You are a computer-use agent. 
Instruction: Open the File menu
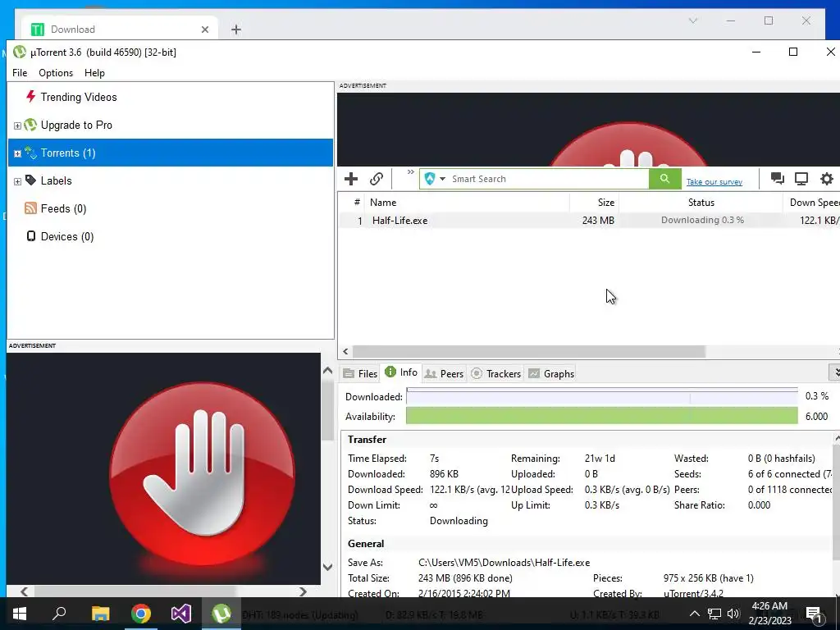coord(20,73)
